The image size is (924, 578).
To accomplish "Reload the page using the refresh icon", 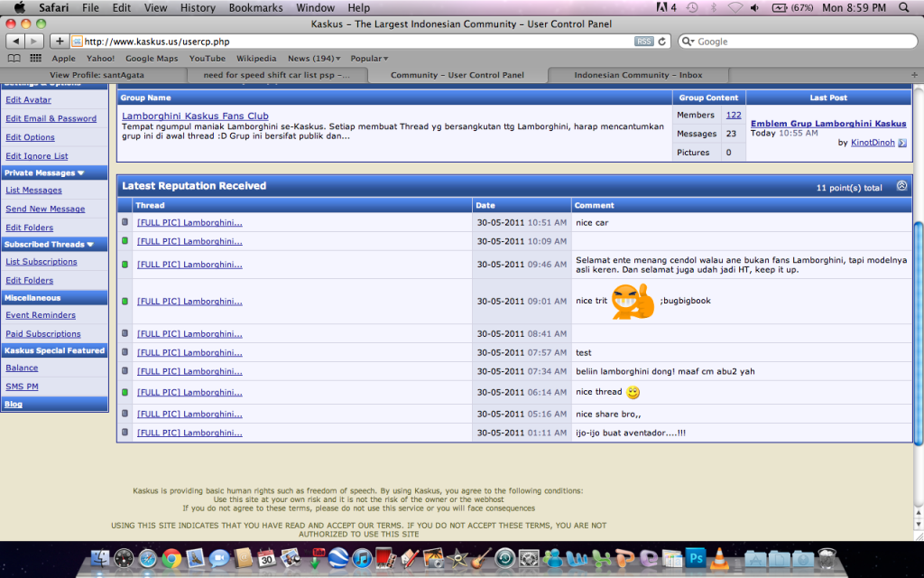I will 661,42.
